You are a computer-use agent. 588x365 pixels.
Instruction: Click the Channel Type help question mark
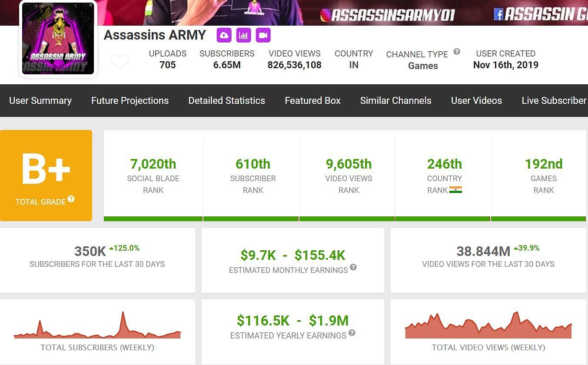[457, 52]
